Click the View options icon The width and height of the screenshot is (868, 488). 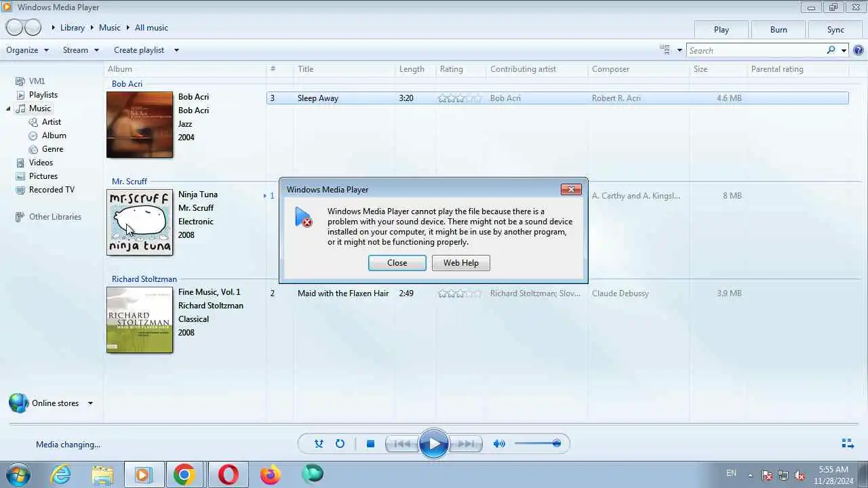pyautogui.click(x=665, y=50)
